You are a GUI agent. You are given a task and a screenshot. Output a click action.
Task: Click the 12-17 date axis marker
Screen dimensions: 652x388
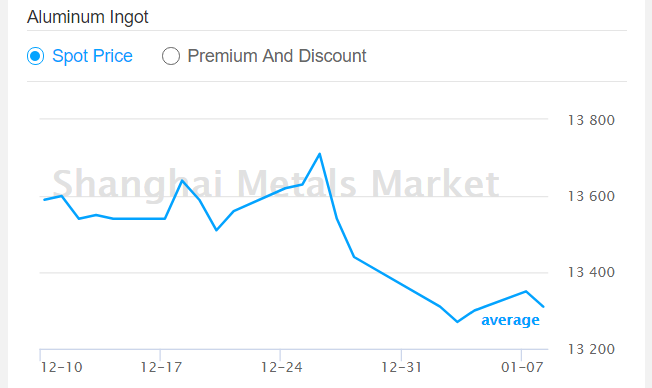click(161, 367)
